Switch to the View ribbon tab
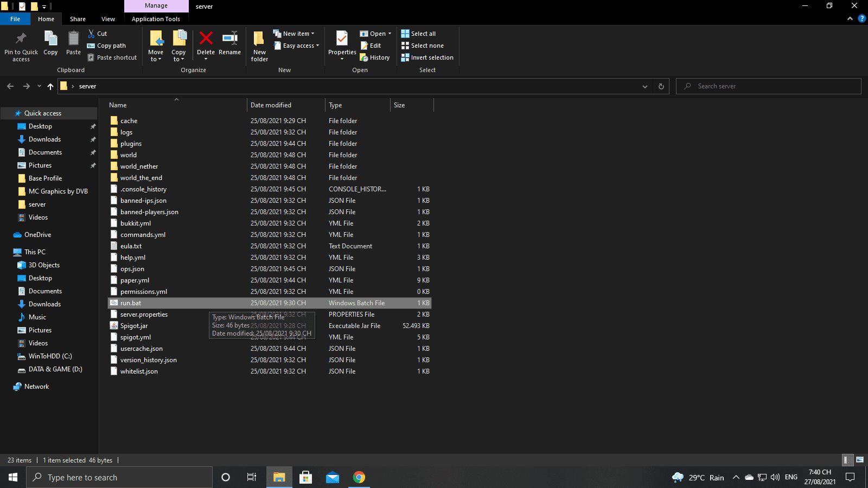Image resolution: width=868 pixels, height=488 pixels. coord(108,19)
